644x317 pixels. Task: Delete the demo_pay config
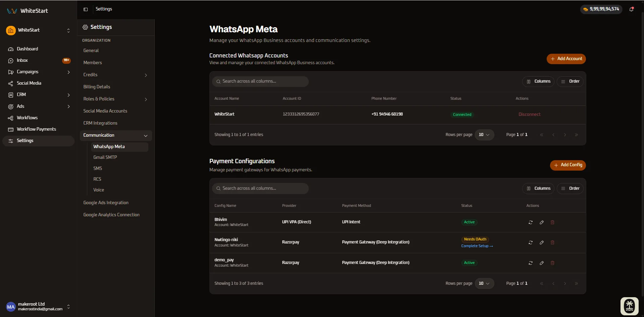(552, 263)
